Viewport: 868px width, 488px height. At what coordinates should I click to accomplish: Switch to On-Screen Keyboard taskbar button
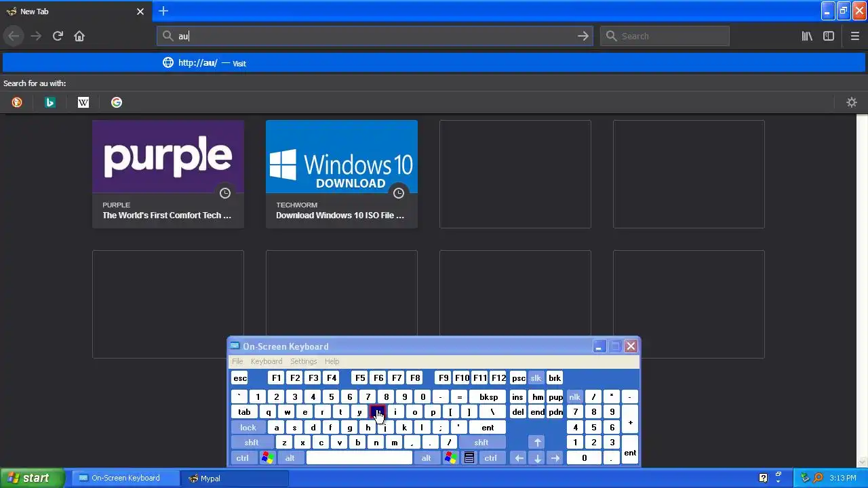(x=125, y=478)
